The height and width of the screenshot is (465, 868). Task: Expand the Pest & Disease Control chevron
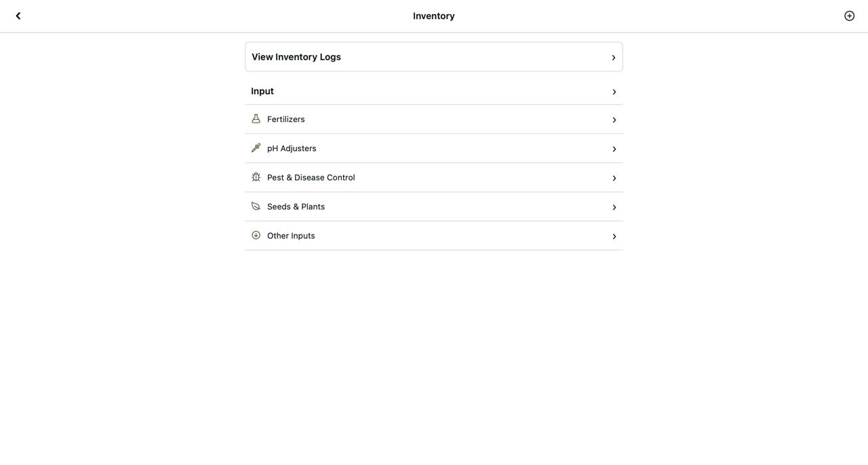coord(614,178)
